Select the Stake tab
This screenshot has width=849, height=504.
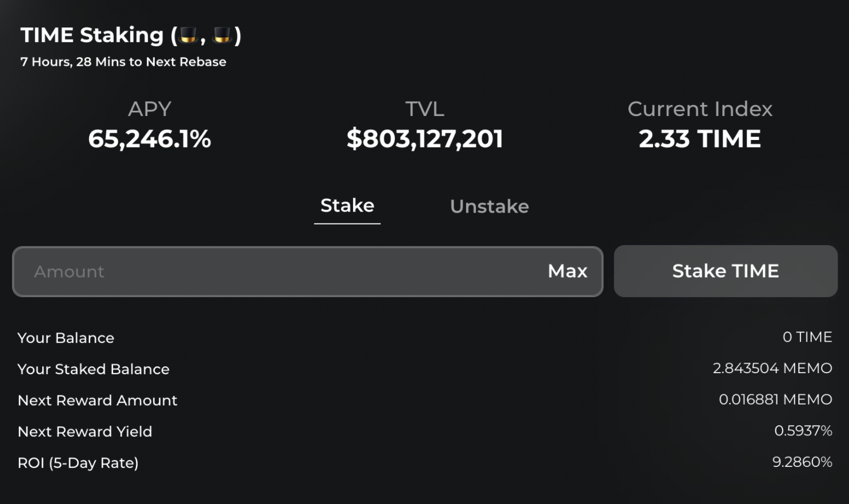347,206
